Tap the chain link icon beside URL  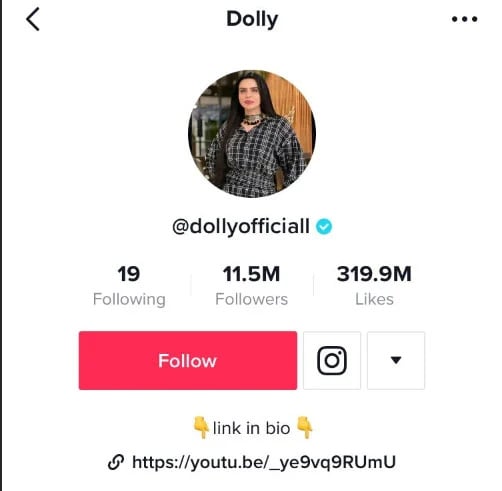pos(116,462)
